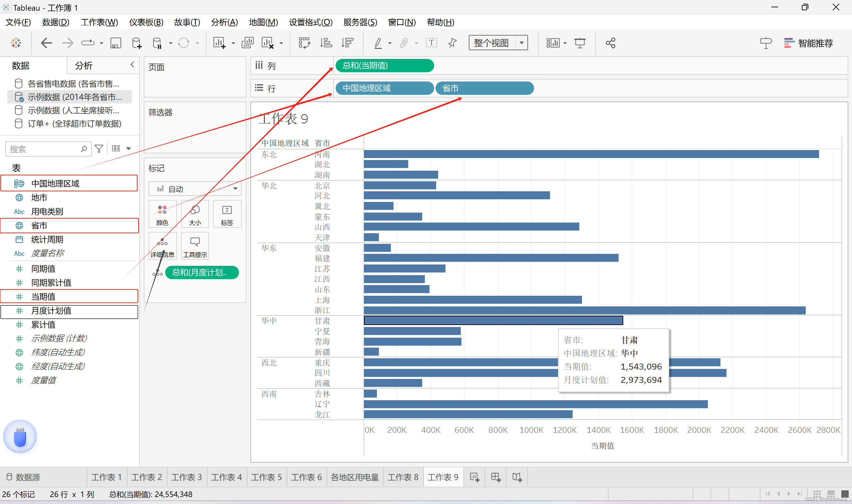Viewport: 852px width, 504px height.
Task: Toggle the fix axes pin icon
Action: coord(452,43)
